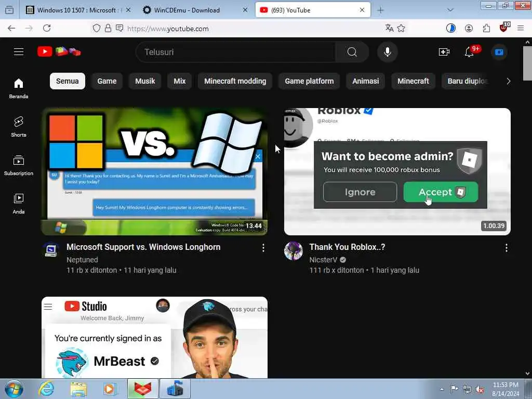Bookmark this page with the star
Screen dimensions: 532x399
tap(401, 28)
